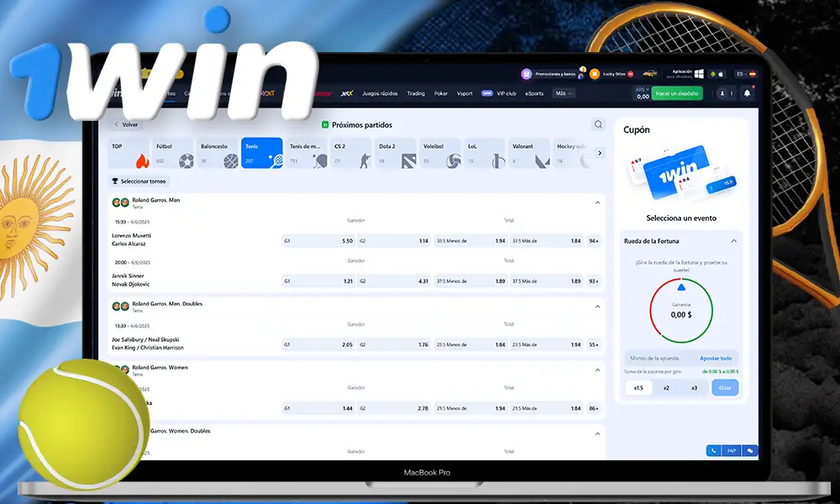The height and width of the screenshot is (504, 840).
Task: Click the Hacer un depósito button
Action: [x=677, y=93]
